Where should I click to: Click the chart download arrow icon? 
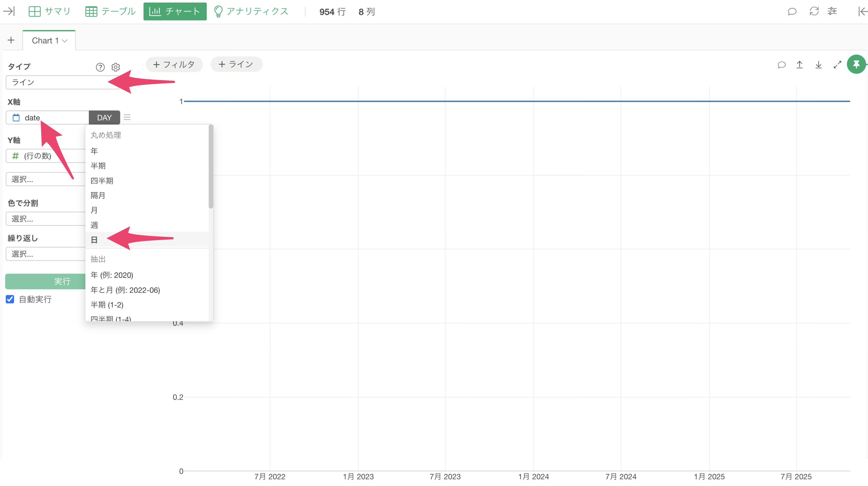click(818, 65)
